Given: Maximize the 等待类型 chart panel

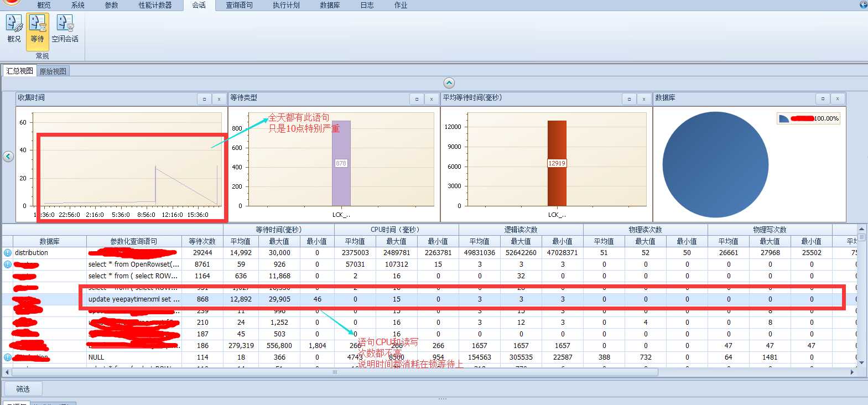Looking at the screenshot, I should pos(417,99).
